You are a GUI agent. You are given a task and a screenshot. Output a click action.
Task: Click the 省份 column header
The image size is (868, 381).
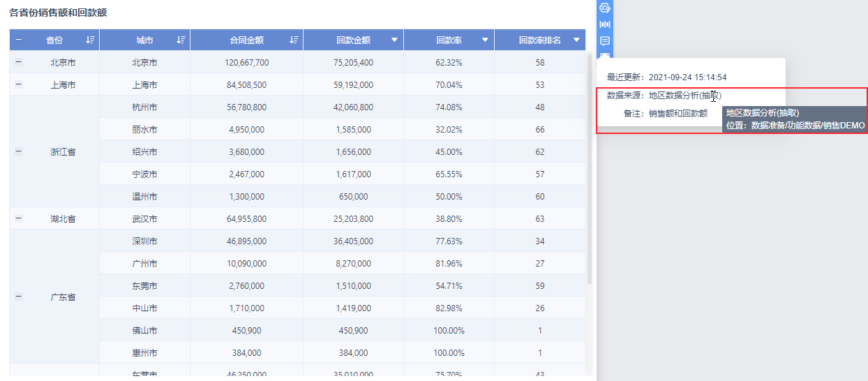click(x=54, y=40)
